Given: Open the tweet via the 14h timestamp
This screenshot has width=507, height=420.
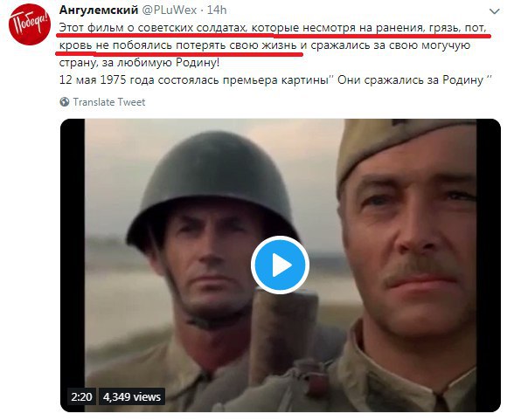Looking at the screenshot, I should [x=217, y=10].
